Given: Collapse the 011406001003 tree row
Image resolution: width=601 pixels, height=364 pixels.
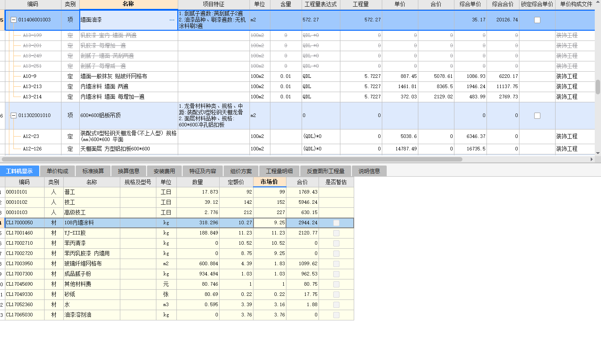Looking at the screenshot, I should [14, 20].
